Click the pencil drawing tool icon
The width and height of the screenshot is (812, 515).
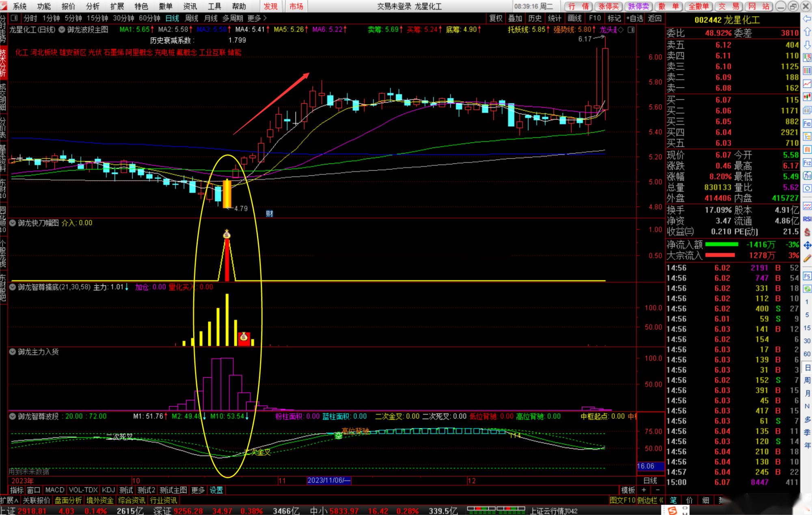point(807,258)
